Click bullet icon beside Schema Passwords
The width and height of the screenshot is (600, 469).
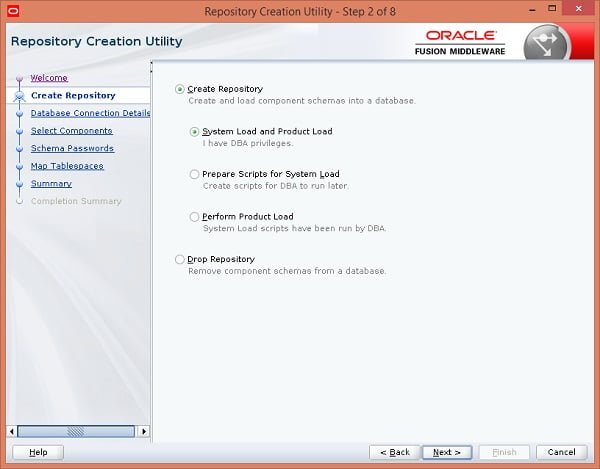20,149
